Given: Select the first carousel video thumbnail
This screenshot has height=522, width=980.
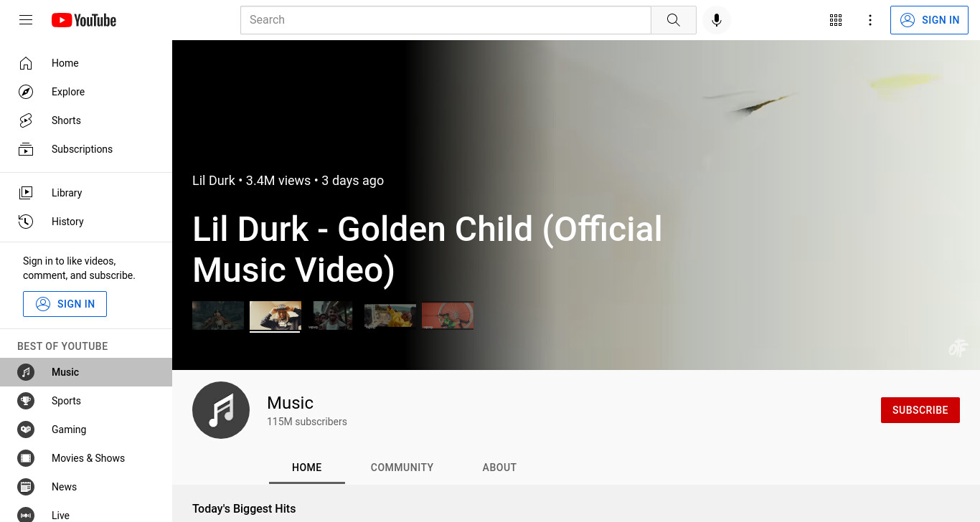Looking at the screenshot, I should [218, 315].
